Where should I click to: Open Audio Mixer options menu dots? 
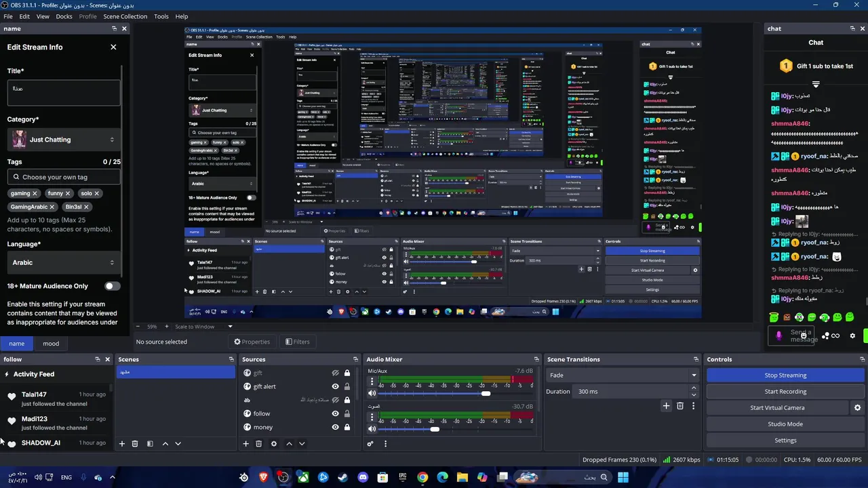385,444
